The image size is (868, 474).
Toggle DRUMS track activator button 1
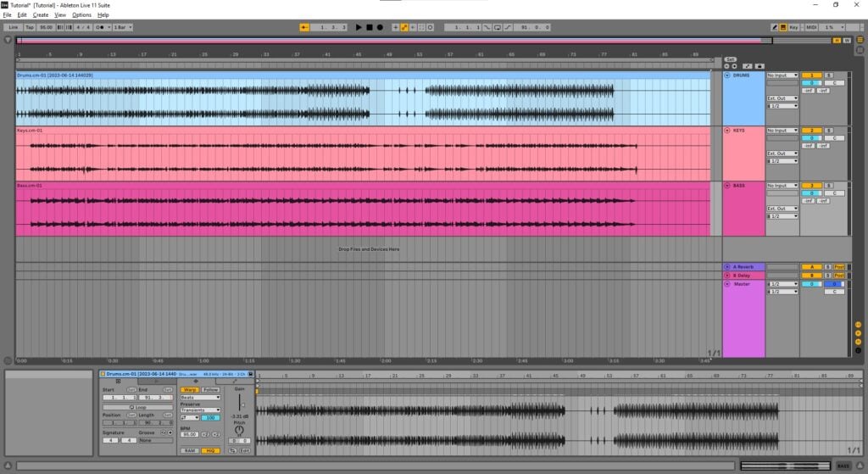point(811,75)
